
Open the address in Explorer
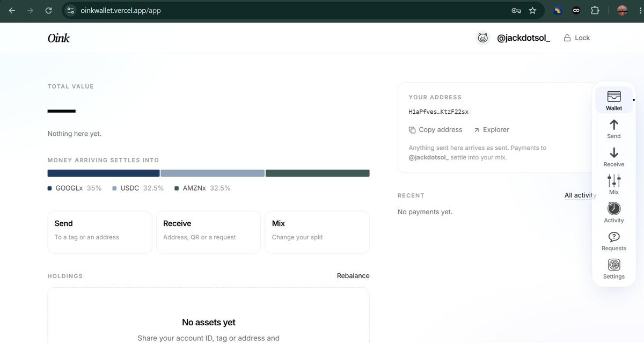(x=491, y=129)
